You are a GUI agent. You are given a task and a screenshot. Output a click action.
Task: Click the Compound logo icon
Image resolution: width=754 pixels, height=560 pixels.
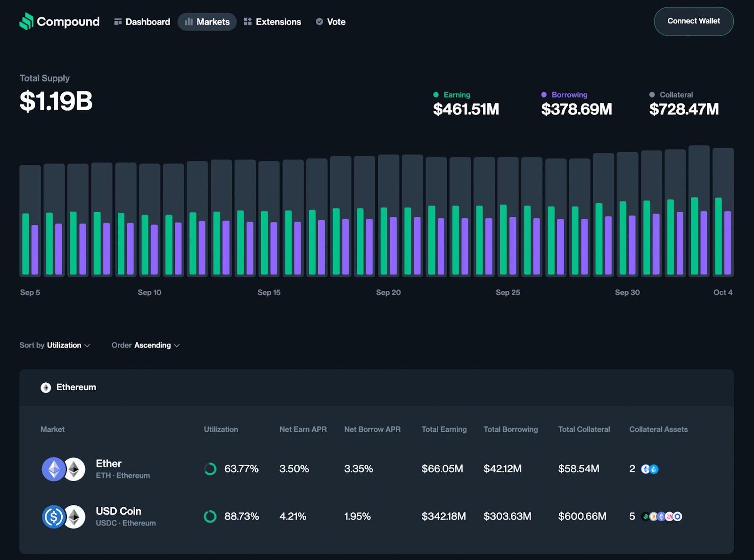point(26,21)
